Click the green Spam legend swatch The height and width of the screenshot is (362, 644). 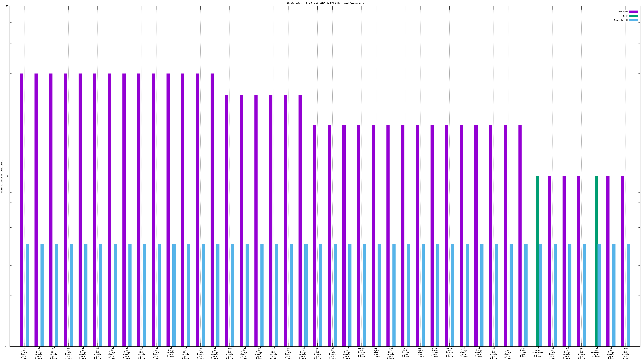coord(633,16)
